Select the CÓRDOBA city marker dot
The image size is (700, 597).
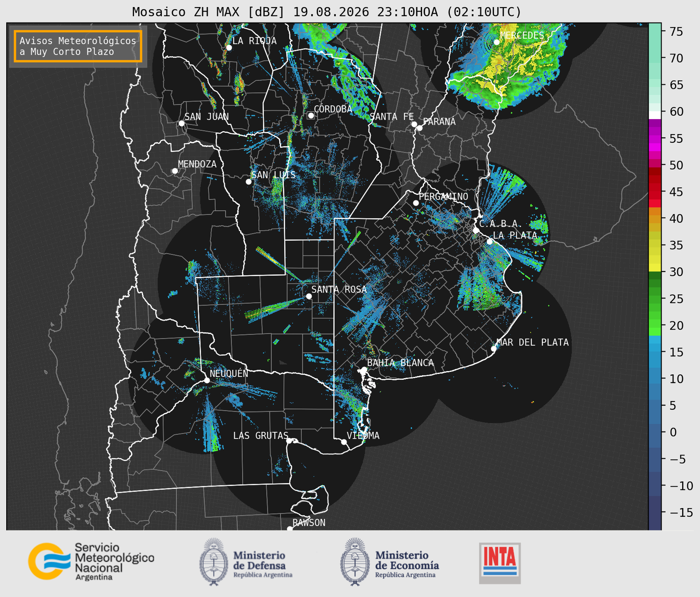coord(311,115)
